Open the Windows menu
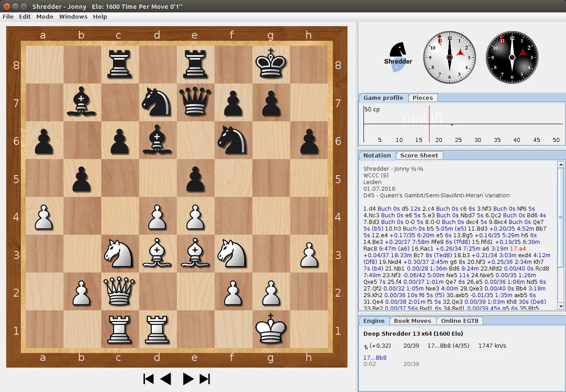Image resolution: width=566 pixels, height=392 pixels. [73, 16]
